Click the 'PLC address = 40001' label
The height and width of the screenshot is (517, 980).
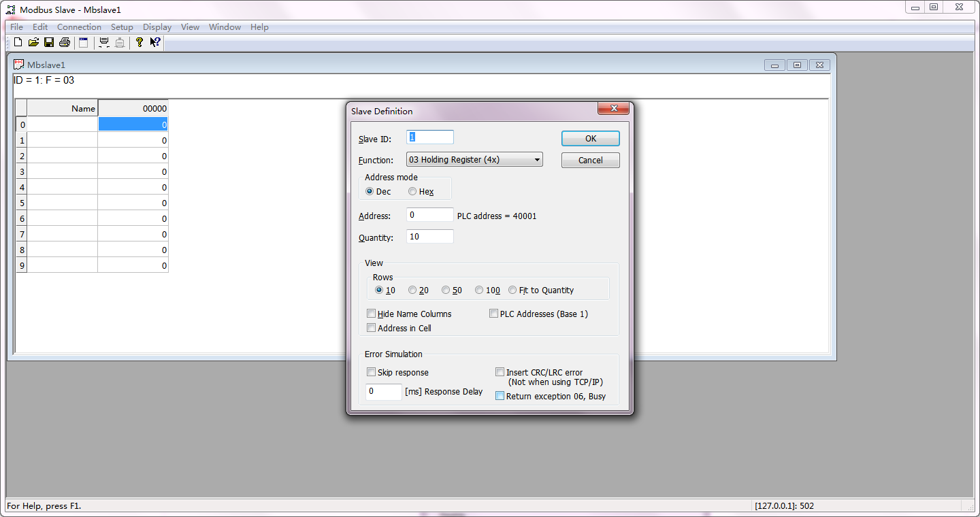[x=497, y=216]
